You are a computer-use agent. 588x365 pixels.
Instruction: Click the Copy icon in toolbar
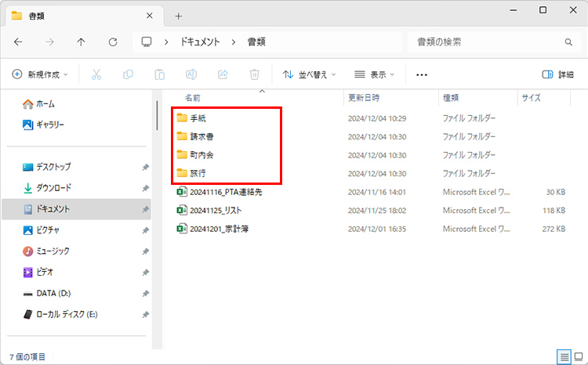[128, 74]
